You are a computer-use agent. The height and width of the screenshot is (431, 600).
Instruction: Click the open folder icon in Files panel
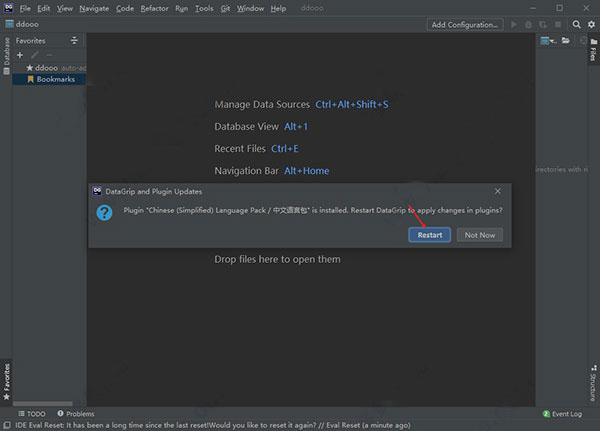coord(566,41)
